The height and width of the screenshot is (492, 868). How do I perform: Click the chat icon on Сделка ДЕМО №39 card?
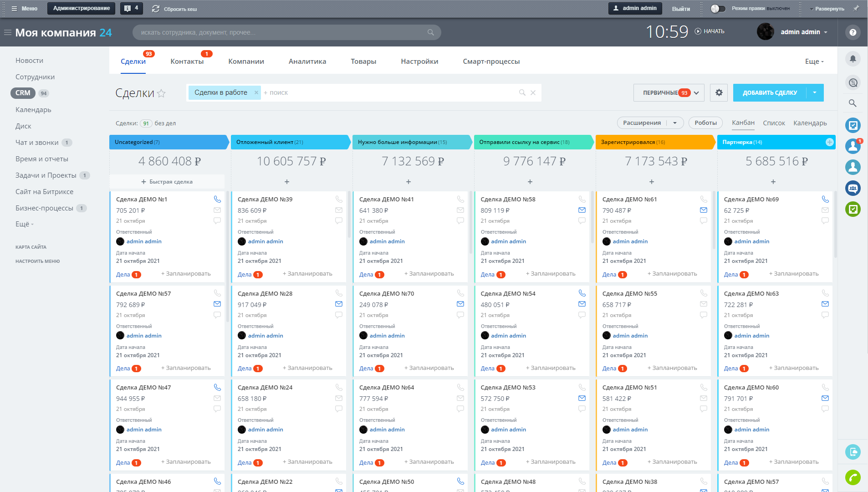[x=339, y=221]
